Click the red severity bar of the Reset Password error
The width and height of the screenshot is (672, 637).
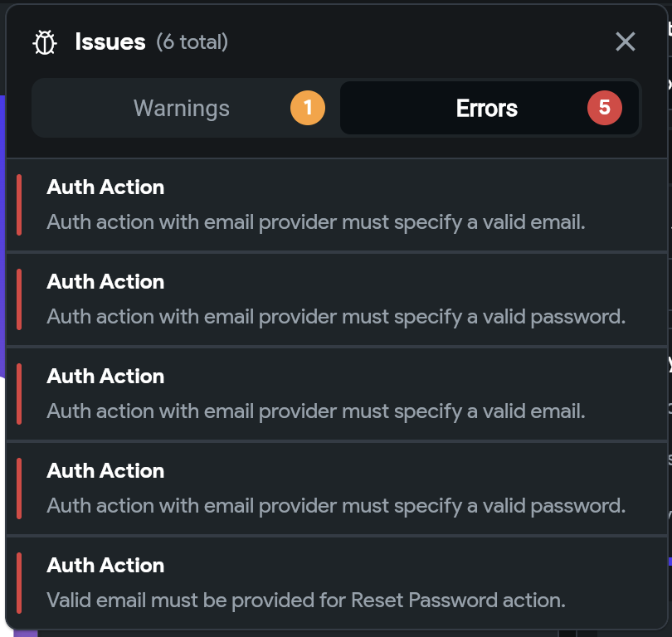coord(19,583)
